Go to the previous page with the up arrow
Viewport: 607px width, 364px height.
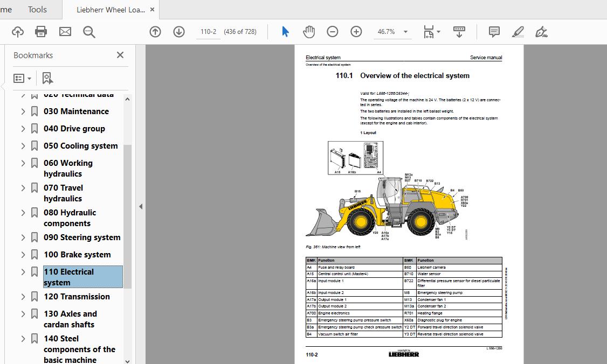pos(155,31)
